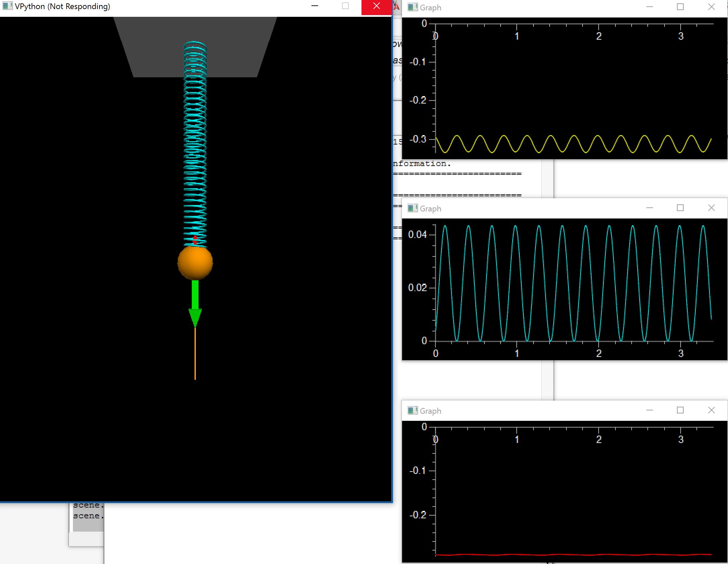This screenshot has height=564, width=728.
Task: Click icon of Graph window with cyan curve
Action: pyautogui.click(x=412, y=208)
